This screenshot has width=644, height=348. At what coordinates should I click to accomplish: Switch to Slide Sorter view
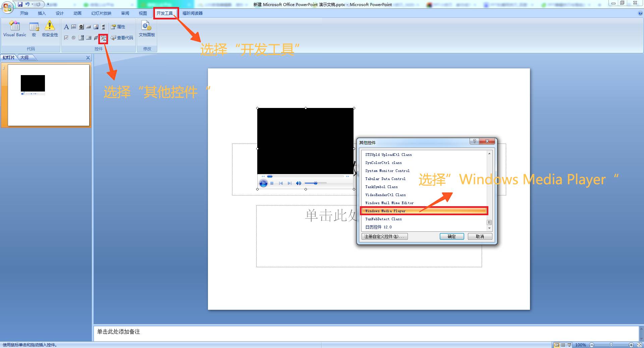point(563,345)
